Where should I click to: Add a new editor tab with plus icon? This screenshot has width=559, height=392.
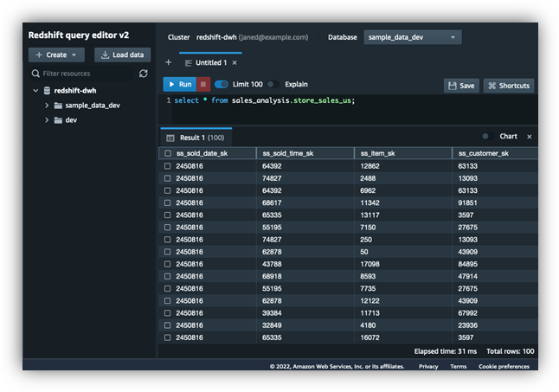tap(168, 62)
